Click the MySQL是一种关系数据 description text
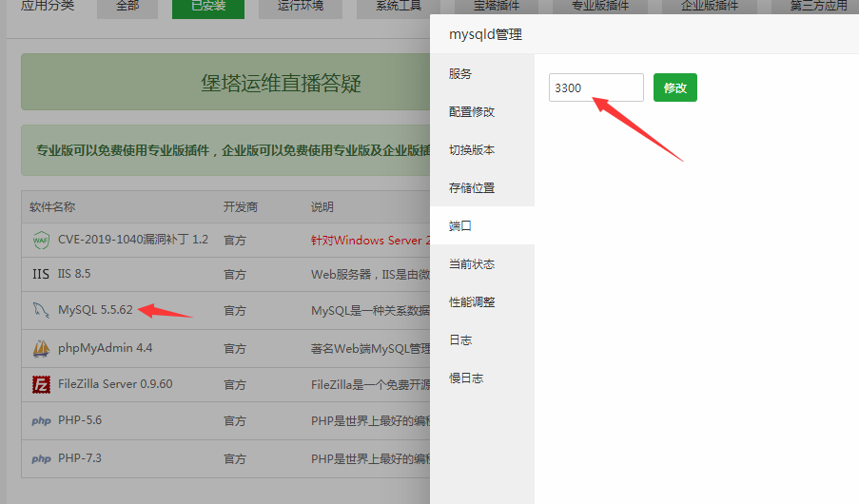The image size is (859, 504). click(371, 311)
